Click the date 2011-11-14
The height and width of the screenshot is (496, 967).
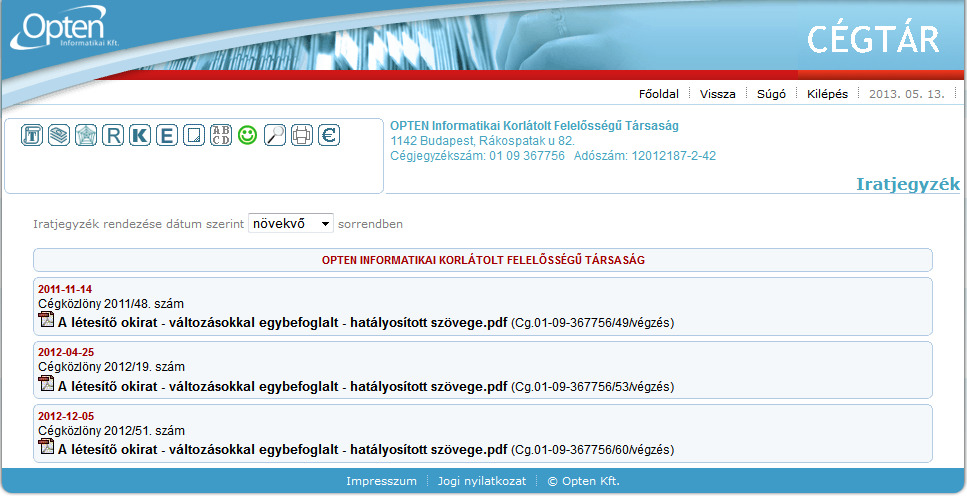point(65,289)
